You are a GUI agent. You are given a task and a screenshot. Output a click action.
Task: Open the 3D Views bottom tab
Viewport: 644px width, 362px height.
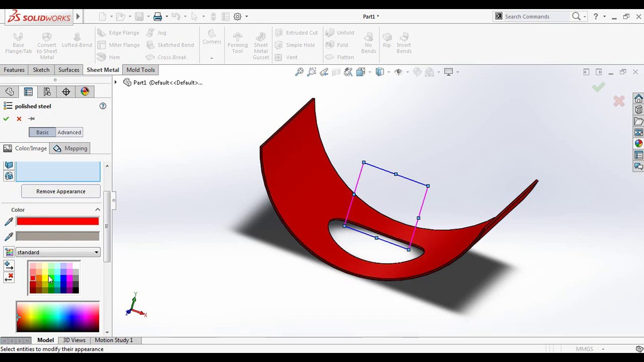(x=74, y=340)
